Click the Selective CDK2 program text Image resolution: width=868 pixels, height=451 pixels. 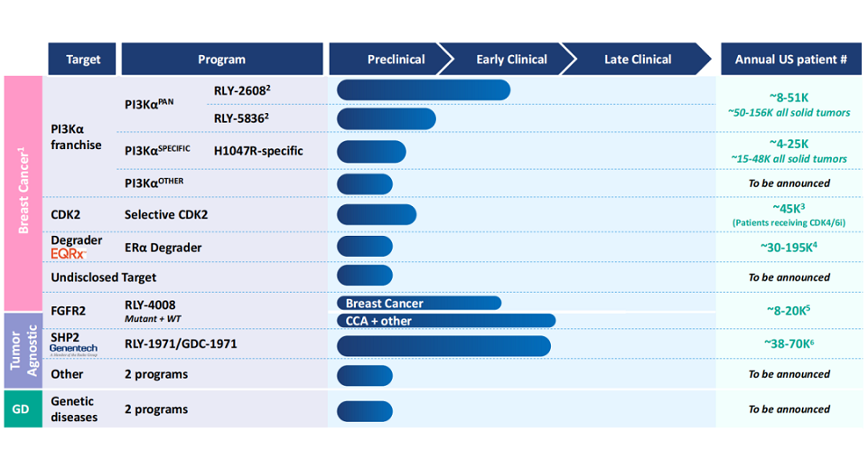[x=166, y=214]
